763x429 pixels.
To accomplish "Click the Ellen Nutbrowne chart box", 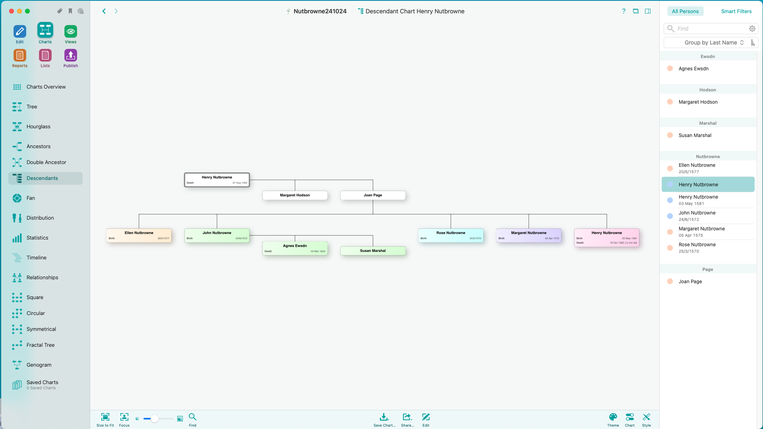I will [139, 235].
